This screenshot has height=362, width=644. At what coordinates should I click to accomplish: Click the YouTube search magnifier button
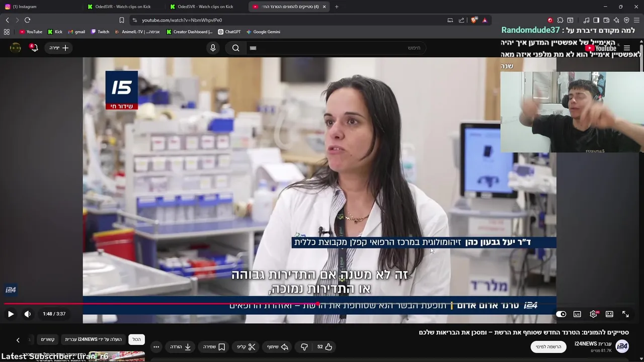tap(235, 48)
